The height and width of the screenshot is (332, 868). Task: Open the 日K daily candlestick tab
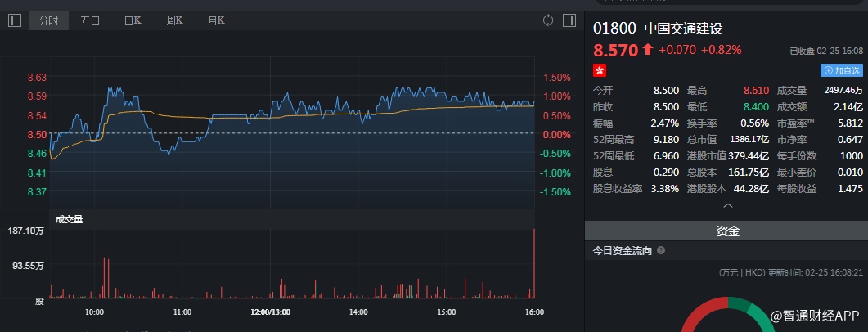133,20
